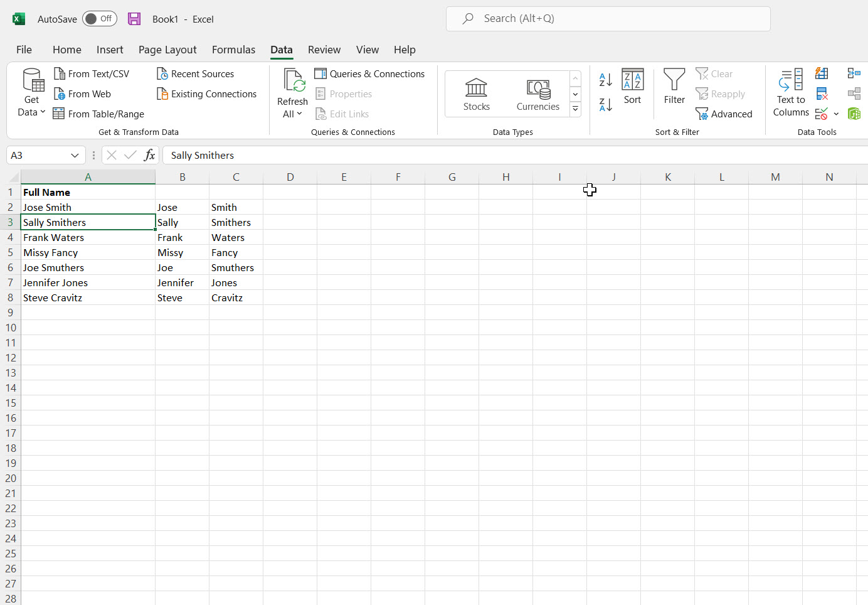Image resolution: width=868 pixels, height=605 pixels.
Task: Expand the Get Data dropdown arrow
Action: pyautogui.click(x=43, y=112)
